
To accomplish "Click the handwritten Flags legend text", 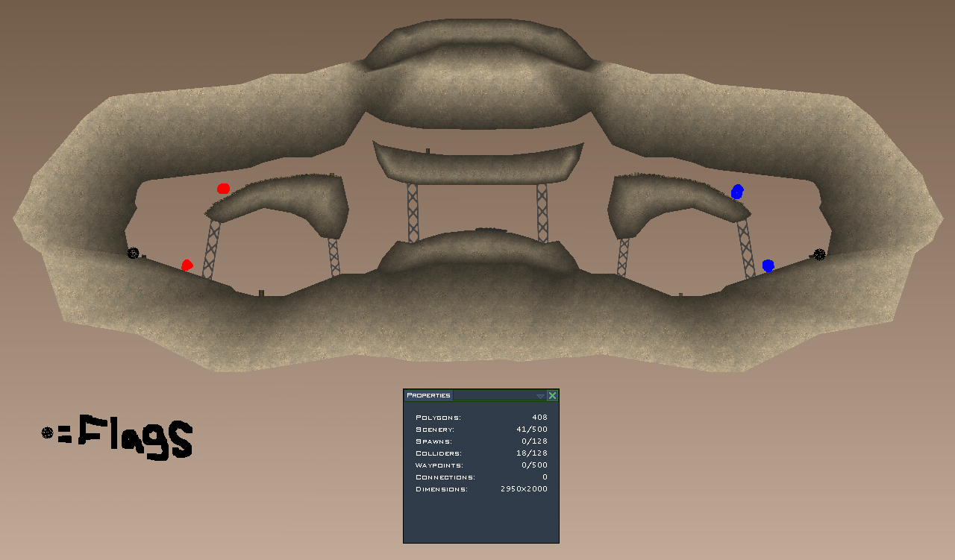I will 134,437.
